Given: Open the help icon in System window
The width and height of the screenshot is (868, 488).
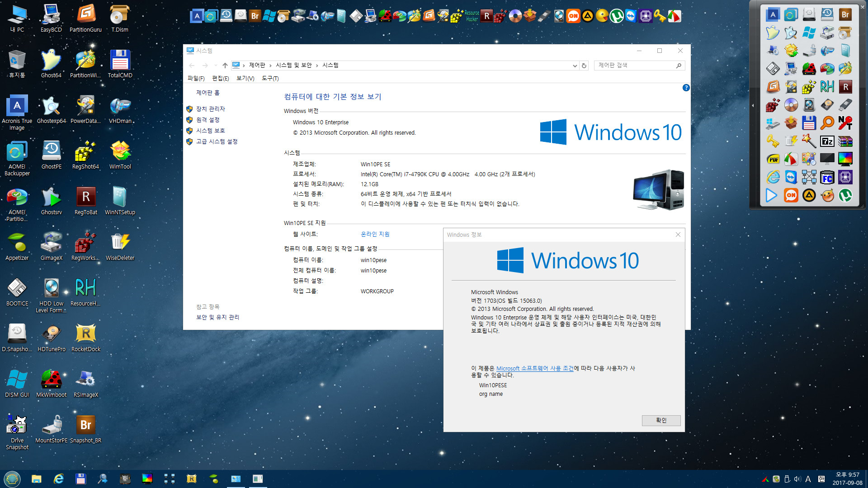Looking at the screenshot, I should (686, 88).
